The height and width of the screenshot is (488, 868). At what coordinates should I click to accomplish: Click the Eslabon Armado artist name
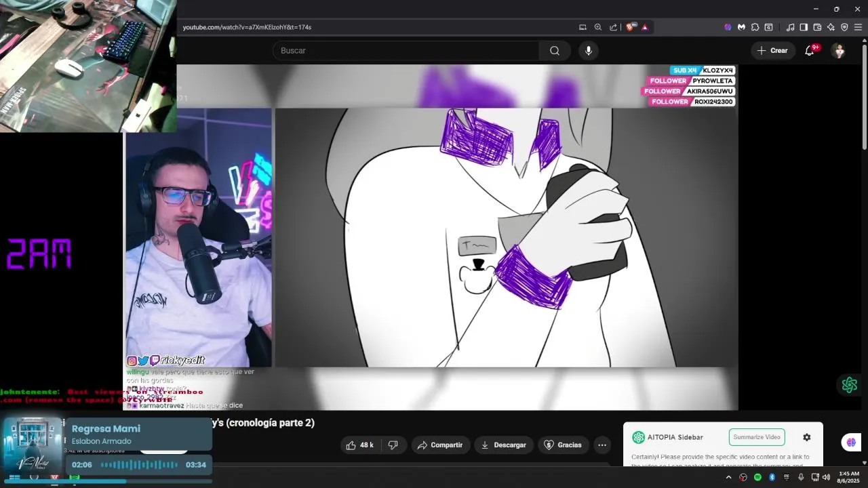pyautogui.click(x=102, y=441)
